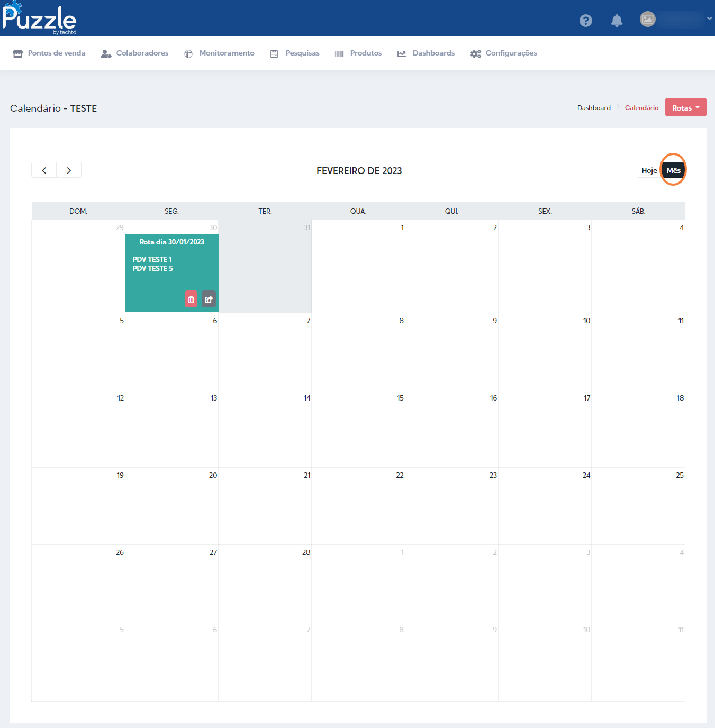
Task: Expand the user account dropdown arrow
Action: (x=709, y=19)
